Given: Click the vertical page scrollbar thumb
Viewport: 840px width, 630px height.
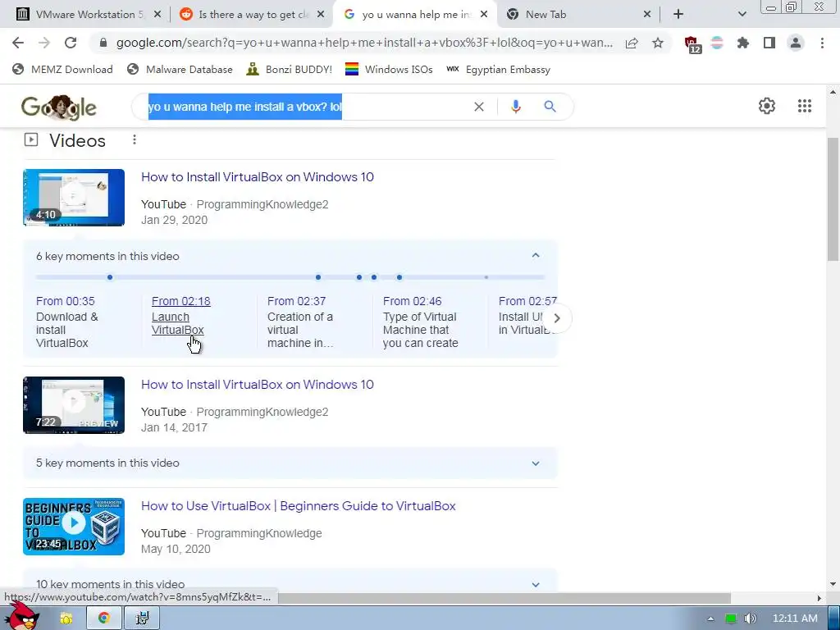Looking at the screenshot, I should tap(833, 199).
